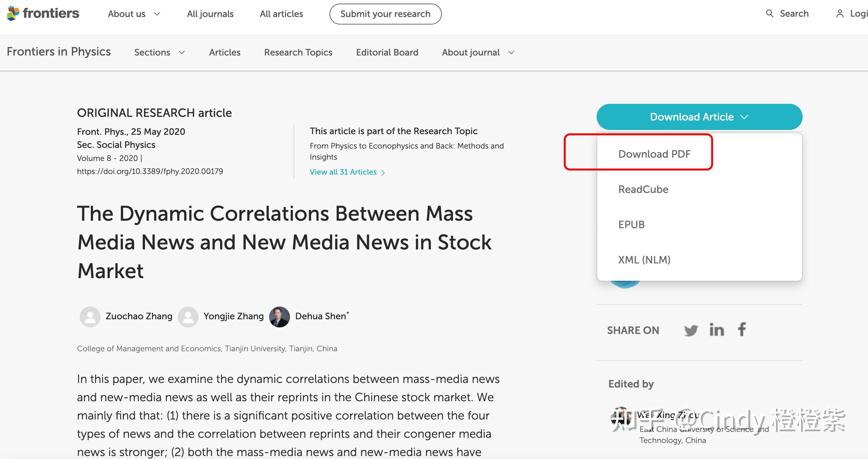Click Submit your research button
868x459 pixels.
[x=385, y=14]
